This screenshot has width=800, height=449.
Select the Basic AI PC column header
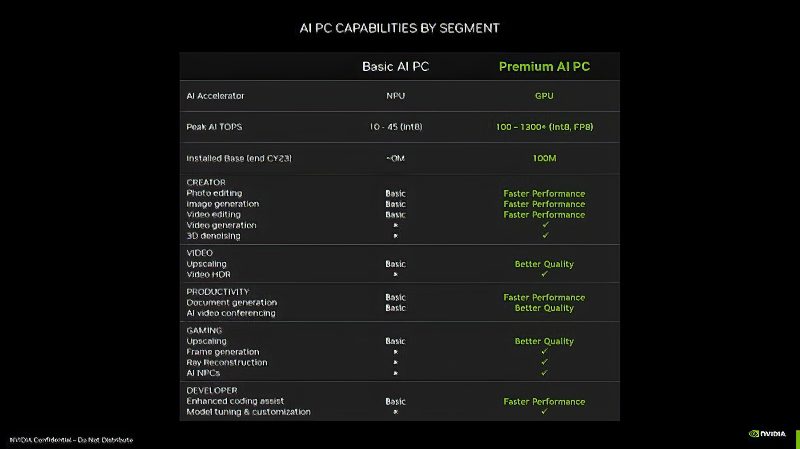(x=395, y=67)
